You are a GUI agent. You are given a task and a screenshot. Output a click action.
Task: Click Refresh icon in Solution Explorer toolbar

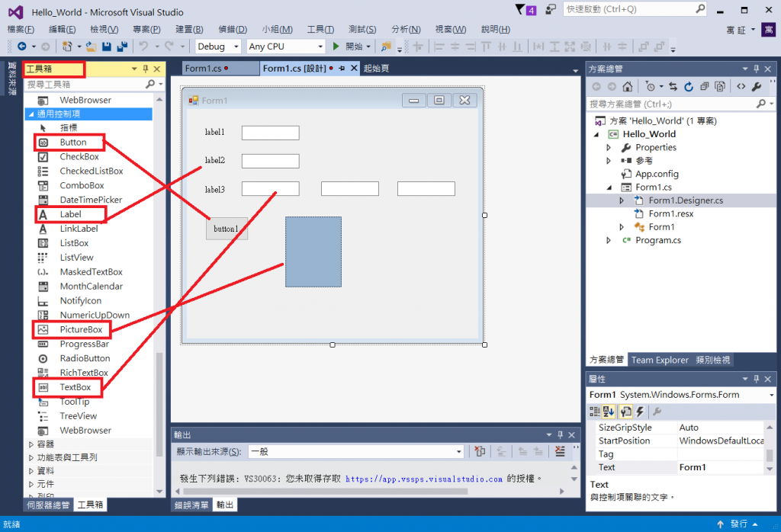click(689, 87)
